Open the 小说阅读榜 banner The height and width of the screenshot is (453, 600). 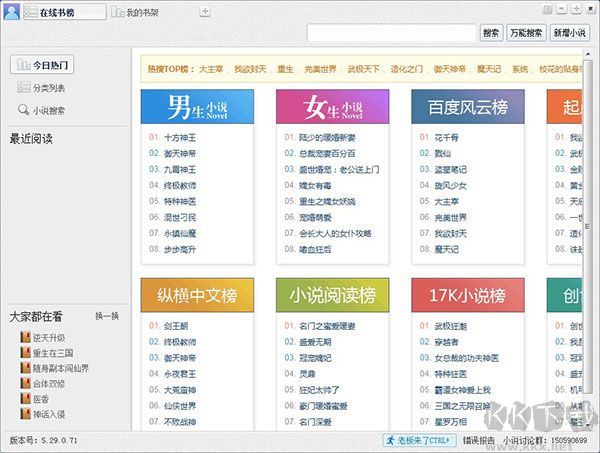tap(333, 295)
